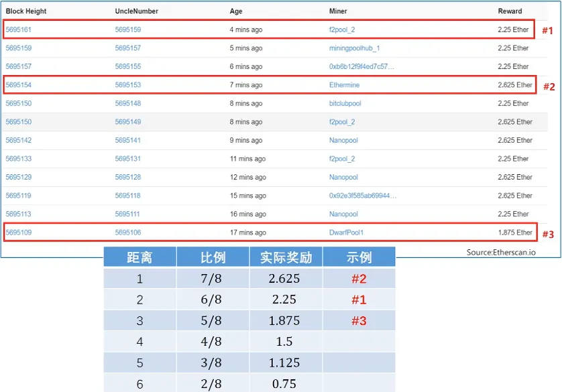Open f2pool_2 miner in 11 mins ago row
Image resolution: width=562 pixels, height=392 pixels.
coord(342,159)
